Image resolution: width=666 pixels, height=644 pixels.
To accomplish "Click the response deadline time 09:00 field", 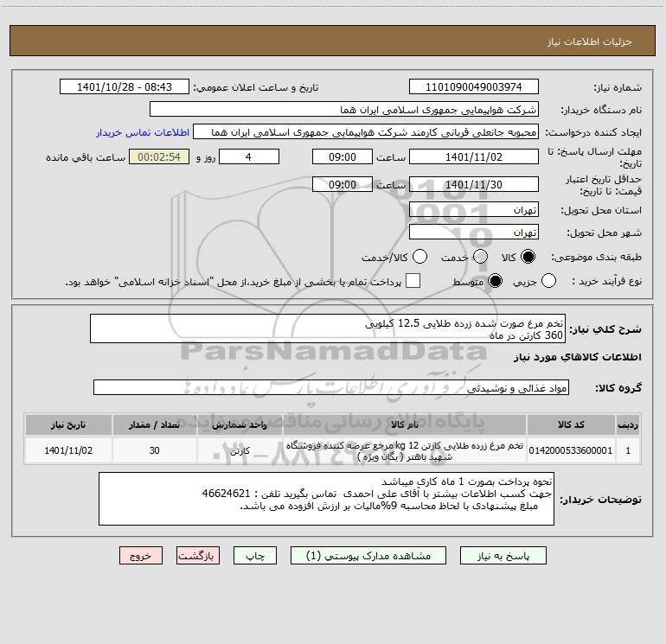I will pos(343,157).
